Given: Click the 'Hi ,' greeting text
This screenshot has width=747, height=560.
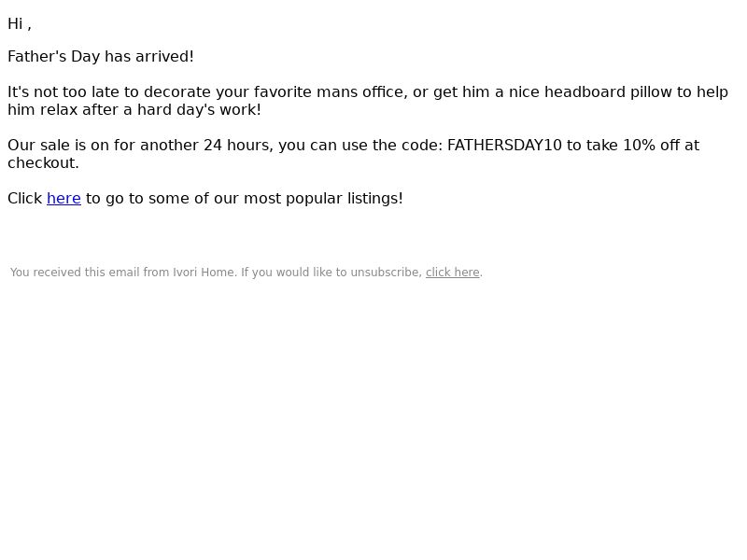Looking at the screenshot, I should coord(20,24).
